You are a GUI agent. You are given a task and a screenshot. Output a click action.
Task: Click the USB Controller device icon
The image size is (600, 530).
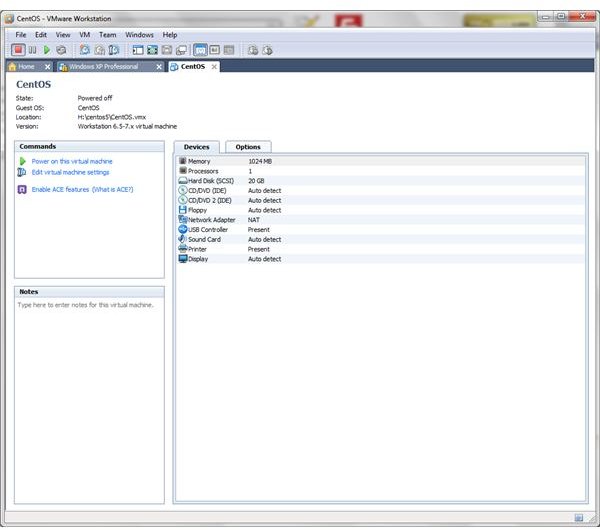click(183, 229)
